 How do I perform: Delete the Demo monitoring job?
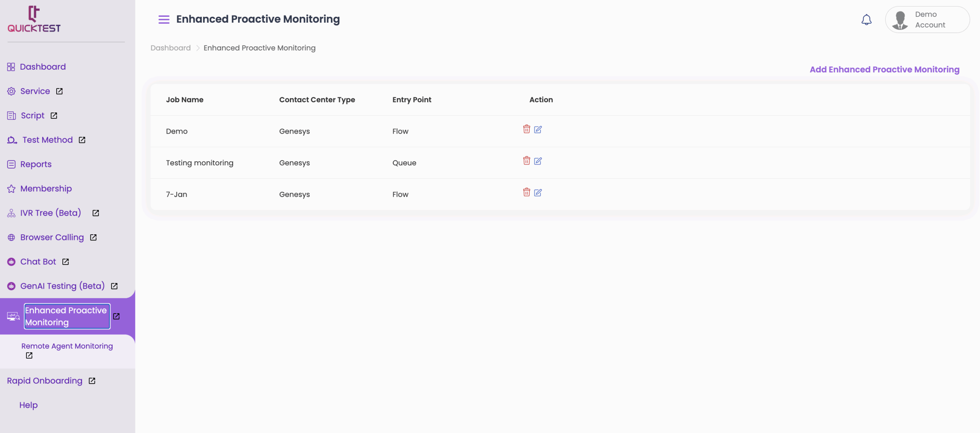point(526,129)
